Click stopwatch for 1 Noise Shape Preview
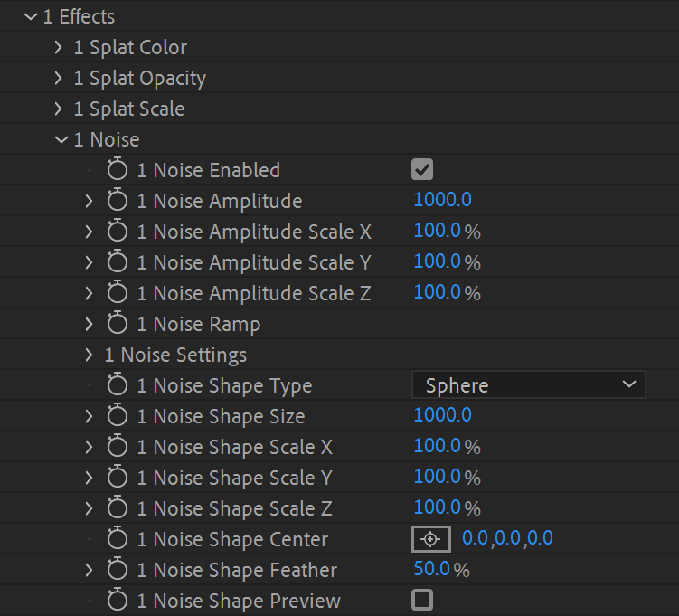 (118, 601)
